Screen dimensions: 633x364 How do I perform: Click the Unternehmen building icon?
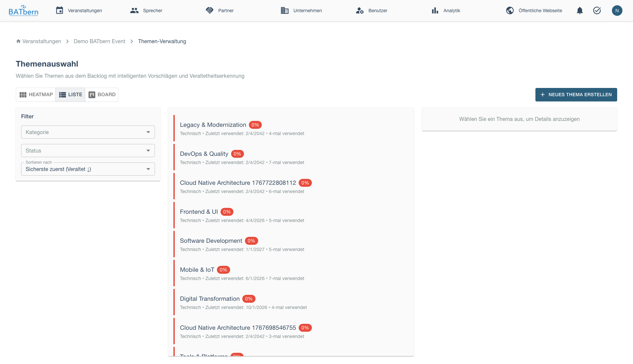(285, 11)
